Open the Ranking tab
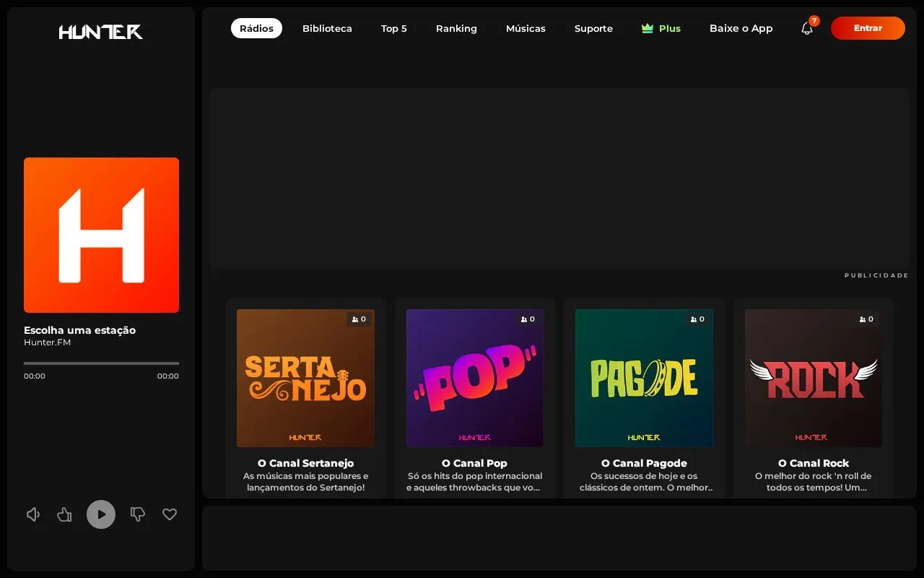Image resolution: width=924 pixels, height=578 pixels. coord(456,28)
